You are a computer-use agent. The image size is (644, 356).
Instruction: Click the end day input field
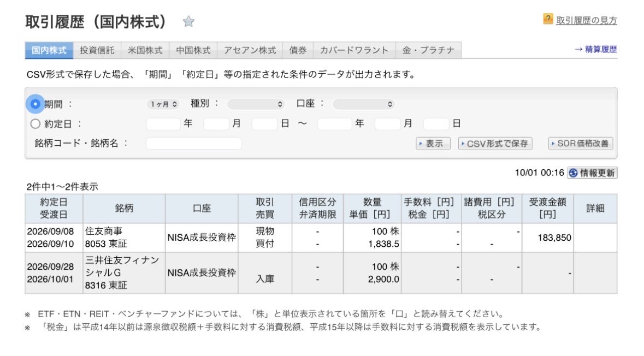tap(436, 123)
